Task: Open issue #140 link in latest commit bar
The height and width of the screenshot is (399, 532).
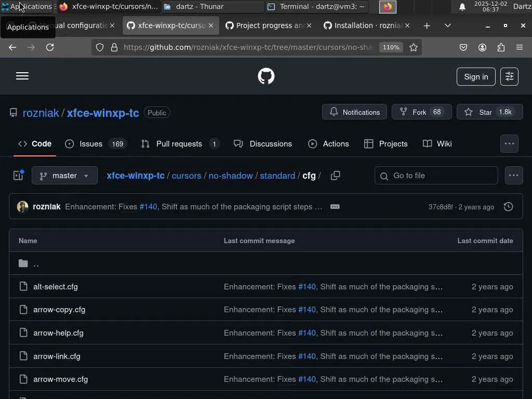Action: pos(148,207)
